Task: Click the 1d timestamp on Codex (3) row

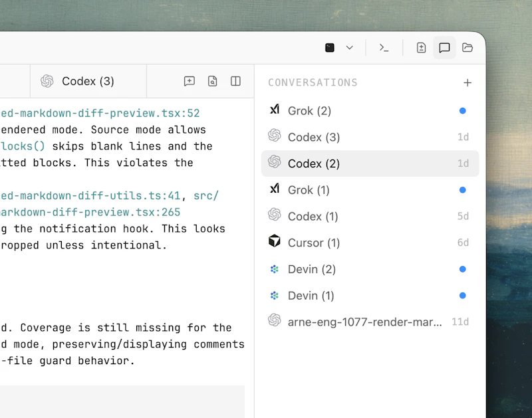Action: [463, 137]
